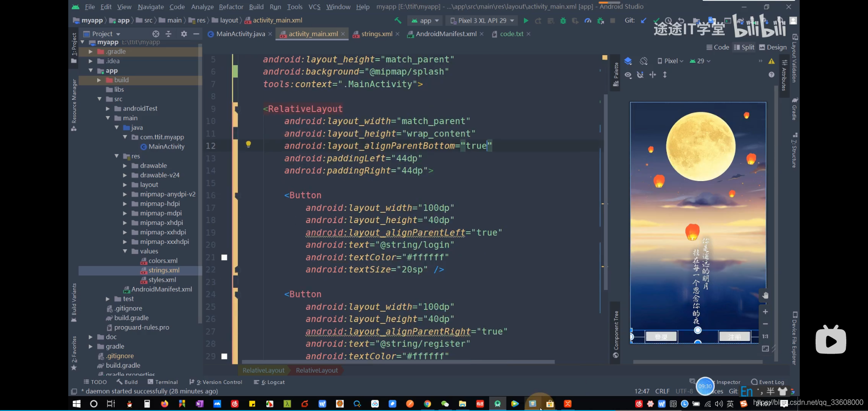Toggle the view options eye icon
Screen dimensions: 868x411
[628, 75]
